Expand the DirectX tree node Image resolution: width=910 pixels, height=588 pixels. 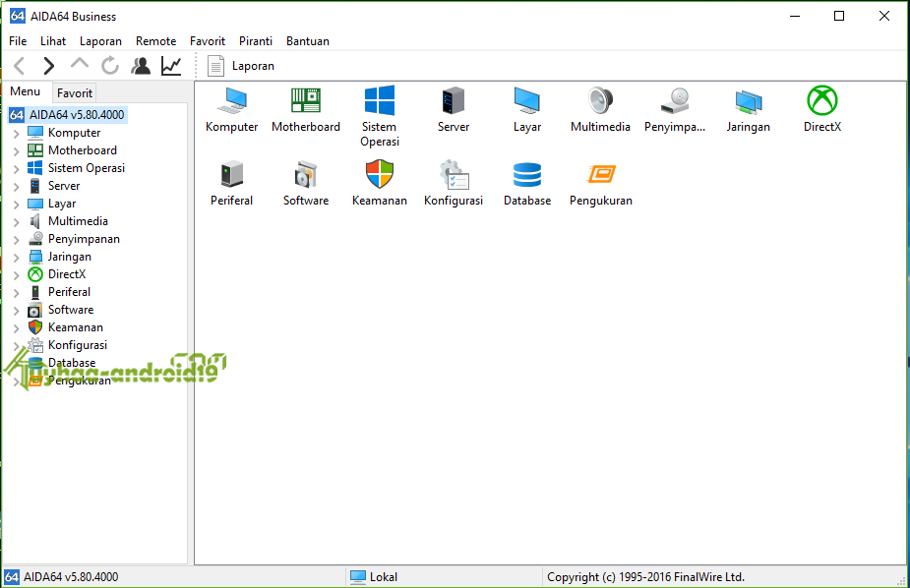click(x=17, y=275)
